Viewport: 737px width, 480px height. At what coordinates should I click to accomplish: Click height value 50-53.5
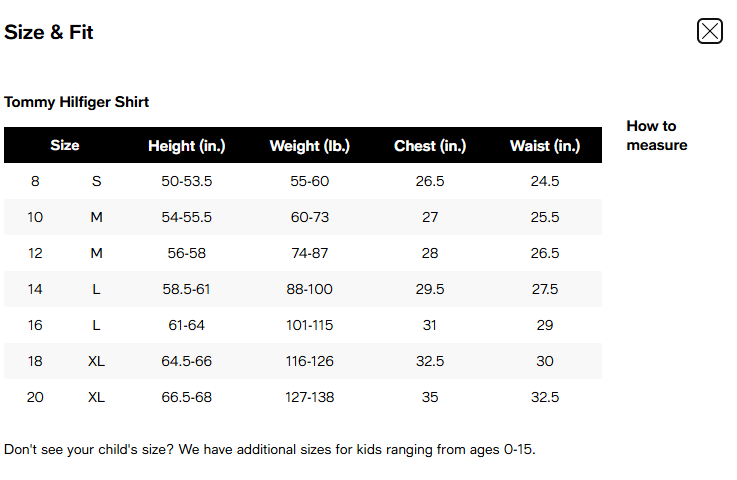point(187,181)
